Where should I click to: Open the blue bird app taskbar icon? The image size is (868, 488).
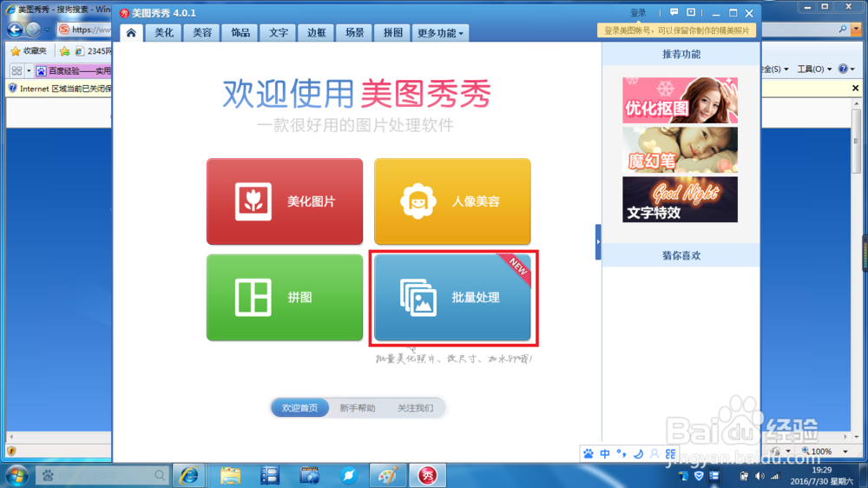tap(349, 475)
